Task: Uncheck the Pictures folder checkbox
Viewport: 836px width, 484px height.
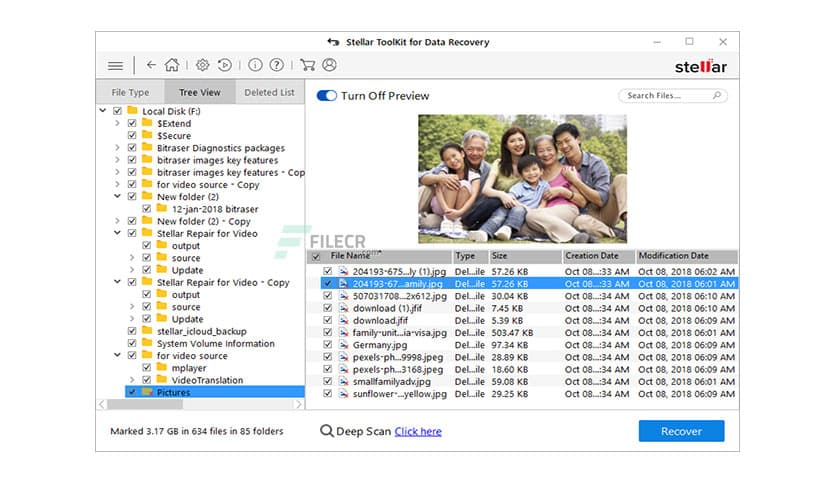Action: 132,392
